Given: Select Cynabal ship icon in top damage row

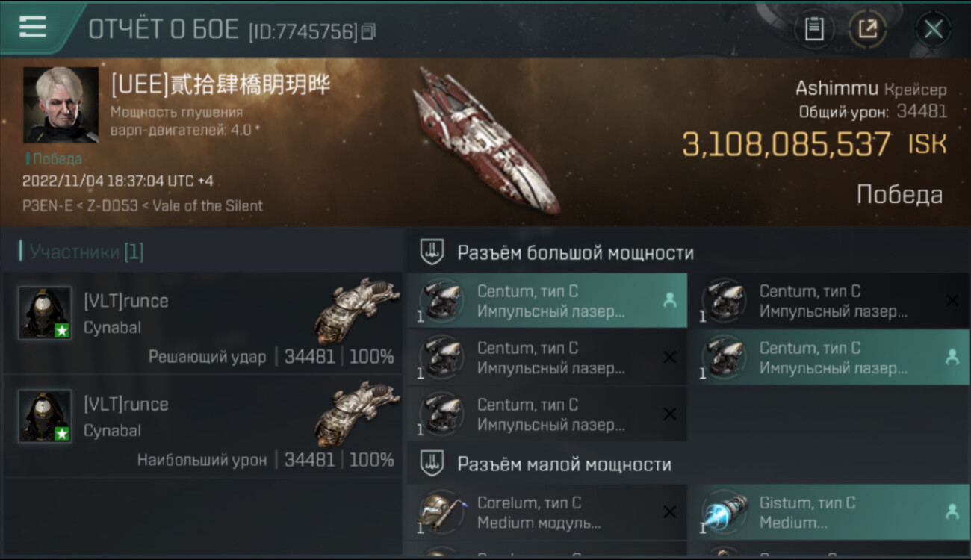Looking at the screenshot, I should pos(357,414).
